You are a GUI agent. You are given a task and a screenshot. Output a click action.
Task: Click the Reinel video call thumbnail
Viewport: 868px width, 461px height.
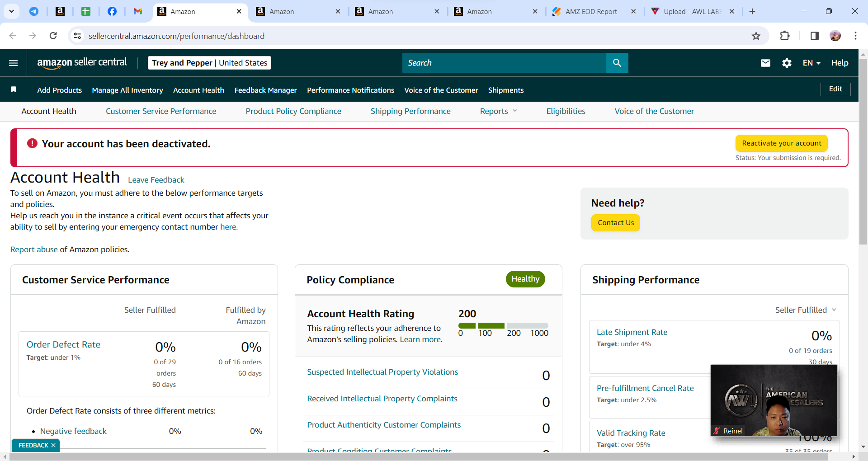pyautogui.click(x=774, y=400)
